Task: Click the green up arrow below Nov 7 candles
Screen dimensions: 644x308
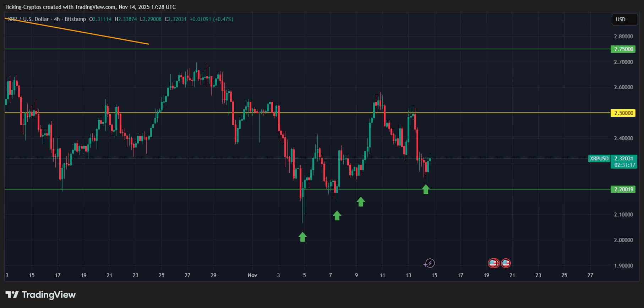Action: (337, 215)
